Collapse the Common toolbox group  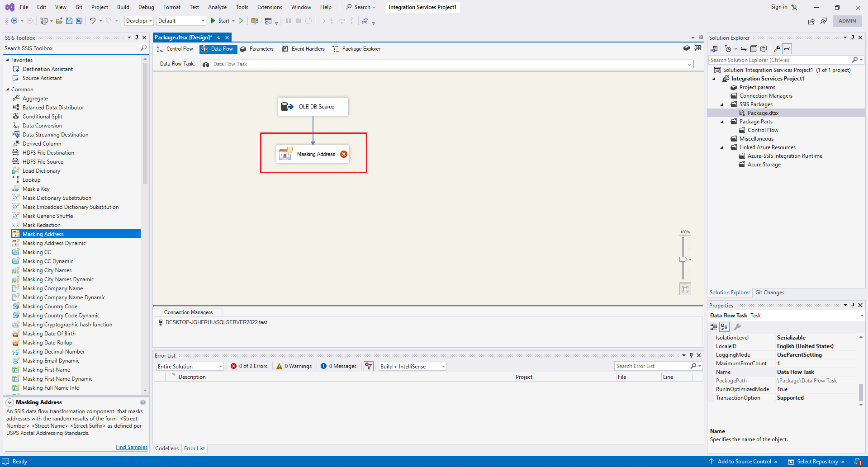tap(7, 89)
